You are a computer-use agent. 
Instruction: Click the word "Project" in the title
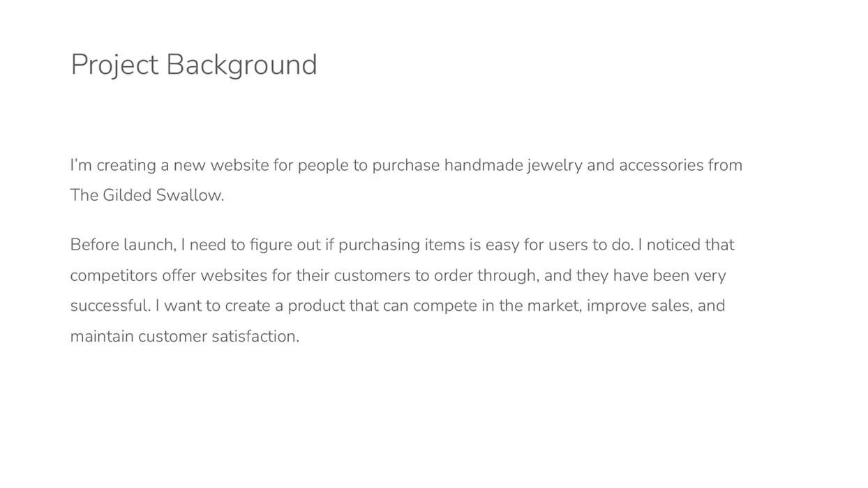(x=114, y=65)
